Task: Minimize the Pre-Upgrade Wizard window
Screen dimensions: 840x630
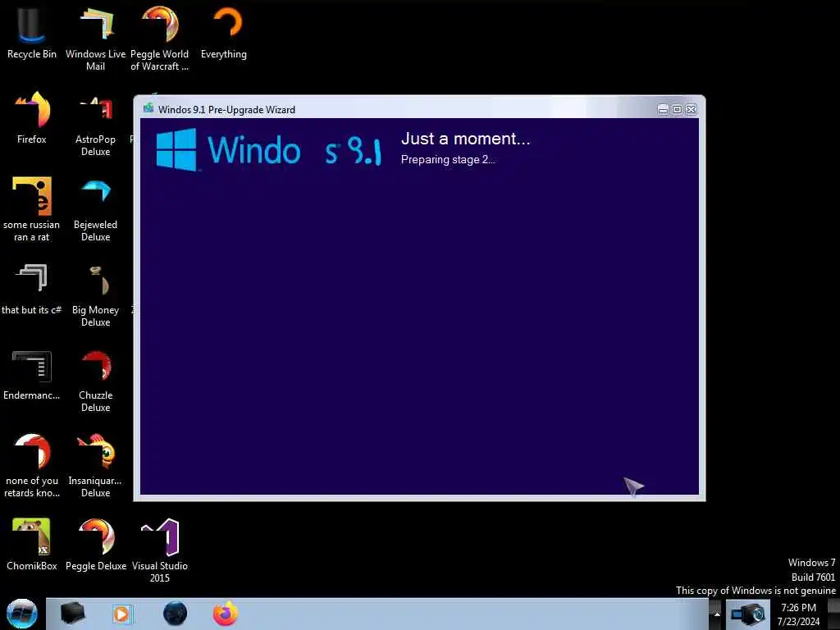Action: tap(663, 109)
